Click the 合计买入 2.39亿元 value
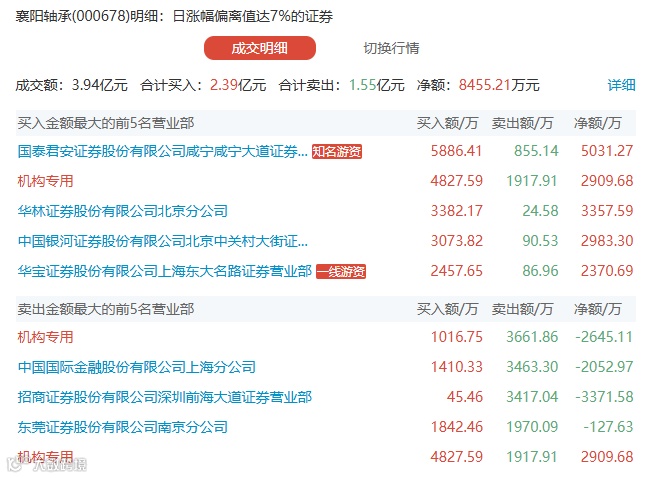 coord(238,85)
